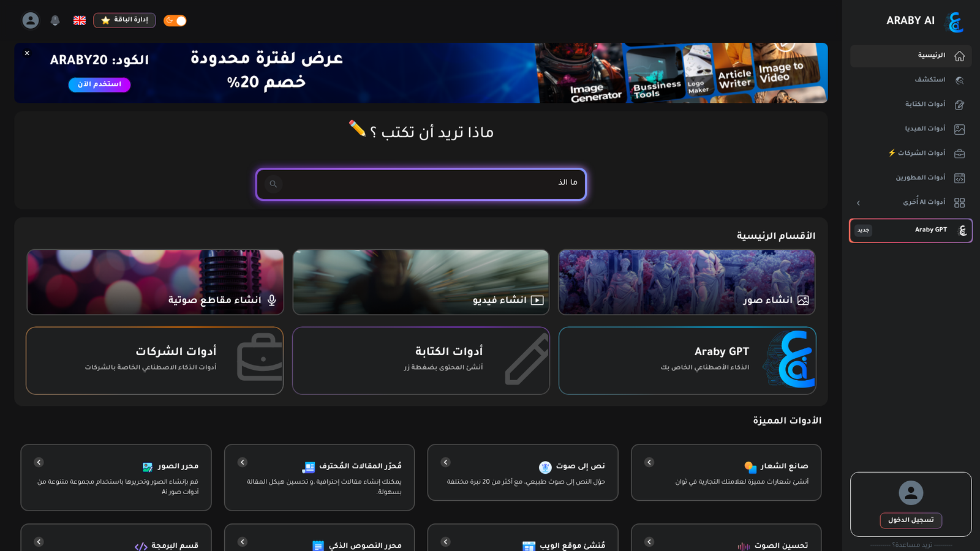The image size is (980, 551).
Task: Expand the نص إلى صوت card arrow
Action: click(x=446, y=462)
